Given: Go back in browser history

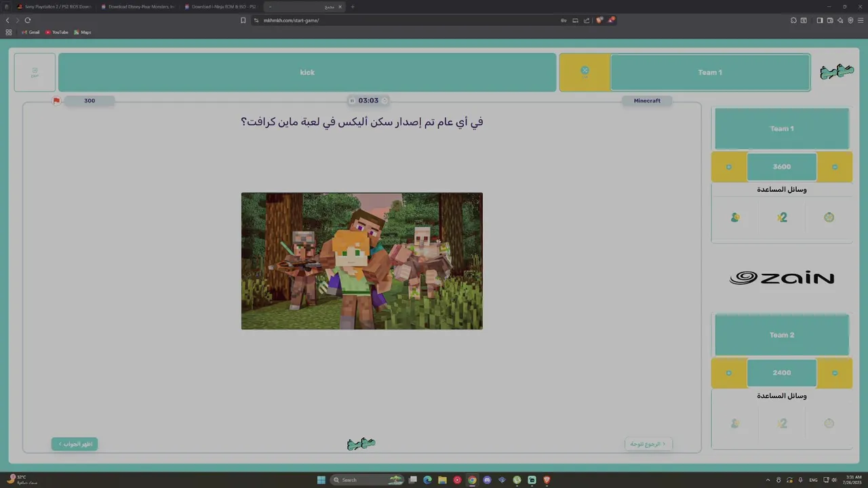Looking at the screenshot, I should pyautogui.click(x=7, y=20).
